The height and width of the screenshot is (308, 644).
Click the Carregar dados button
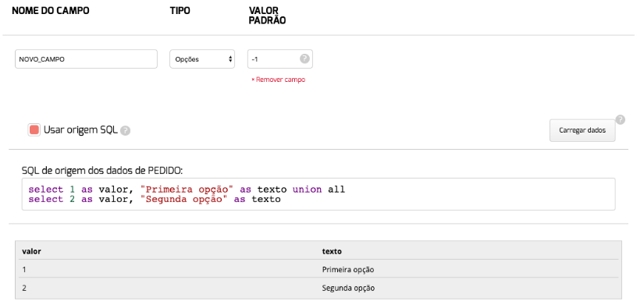582,130
